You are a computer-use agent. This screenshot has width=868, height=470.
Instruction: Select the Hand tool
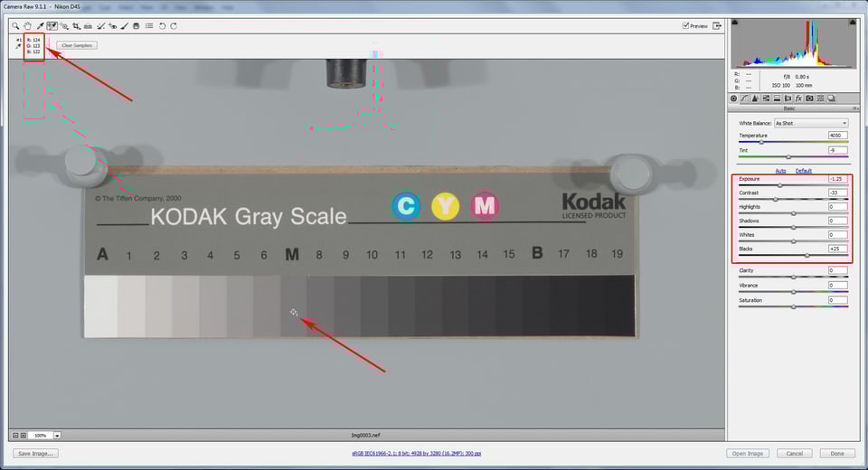[28, 26]
